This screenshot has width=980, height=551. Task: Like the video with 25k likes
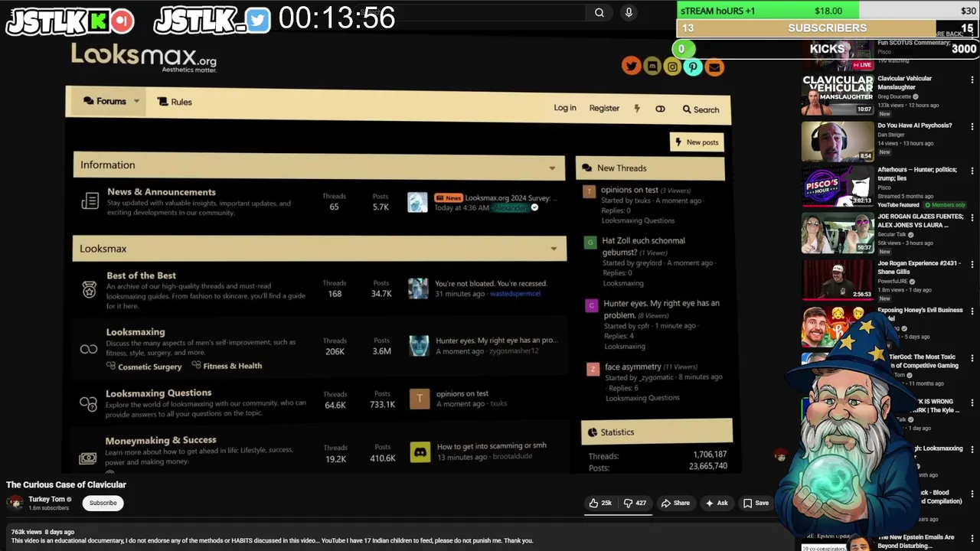coord(599,503)
